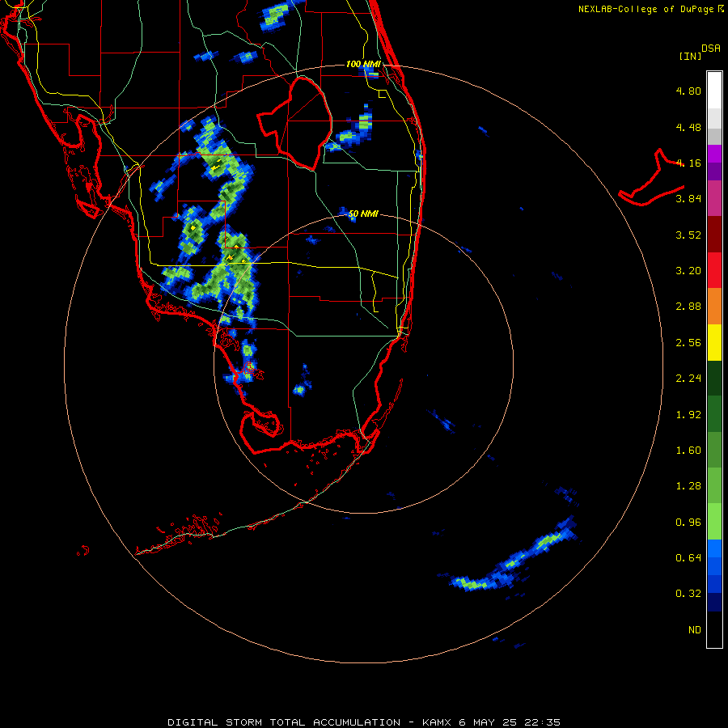
Task: Click the NEXLAB-College of DuPage credit text
Action: (650, 9)
